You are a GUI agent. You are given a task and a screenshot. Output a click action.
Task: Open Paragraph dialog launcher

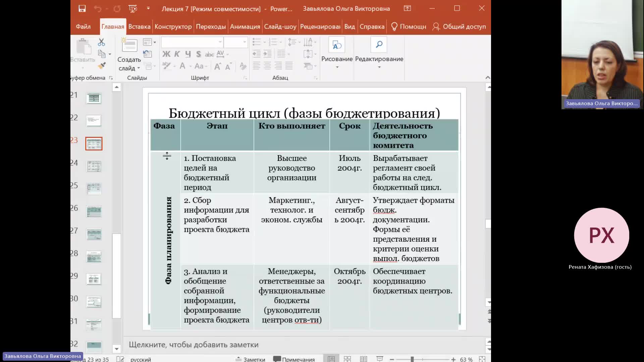point(316,78)
